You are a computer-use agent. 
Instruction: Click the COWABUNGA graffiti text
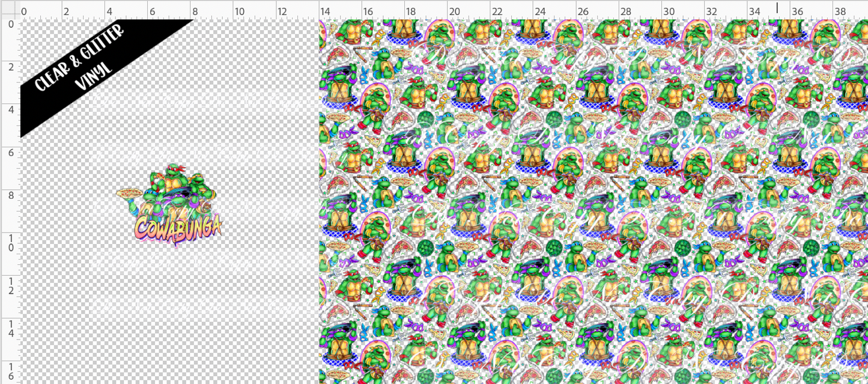point(178,227)
